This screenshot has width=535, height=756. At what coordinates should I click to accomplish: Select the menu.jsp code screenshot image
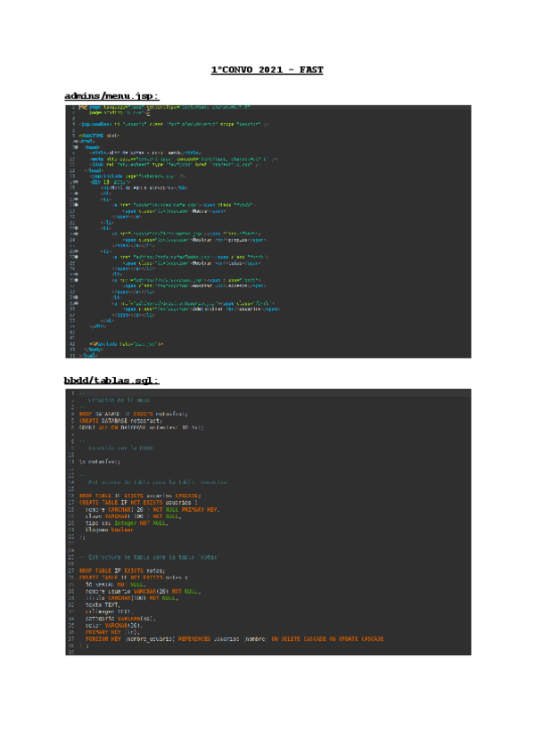[x=267, y=231]
